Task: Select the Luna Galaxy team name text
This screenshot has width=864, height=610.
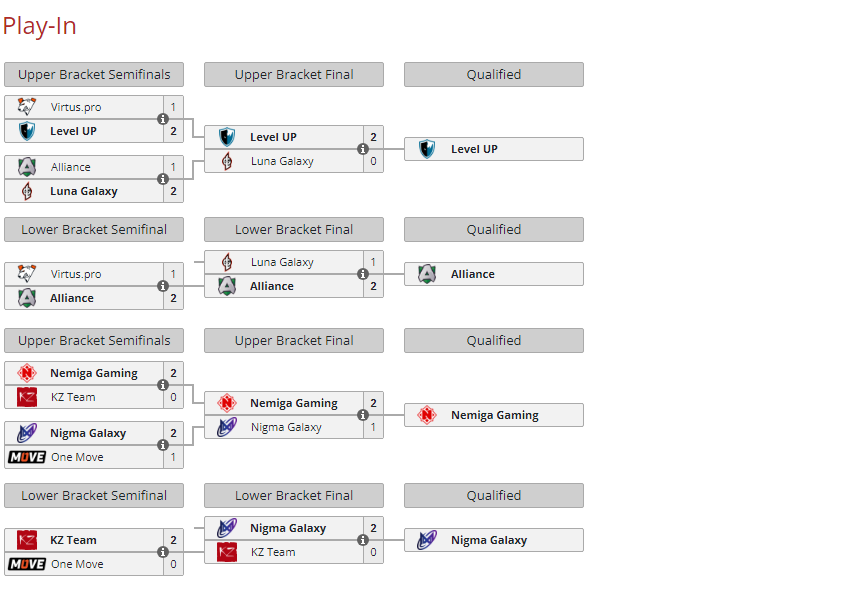Action: (x=82, y=191)
